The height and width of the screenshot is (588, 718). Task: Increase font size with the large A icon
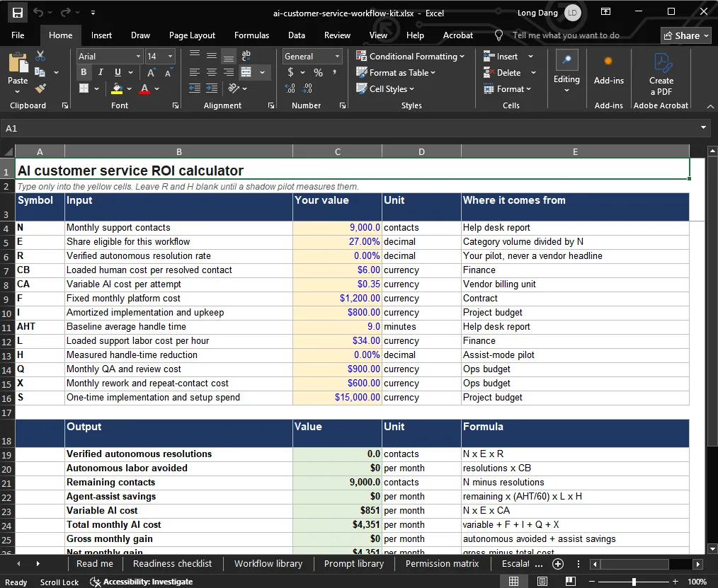(151, 73)
